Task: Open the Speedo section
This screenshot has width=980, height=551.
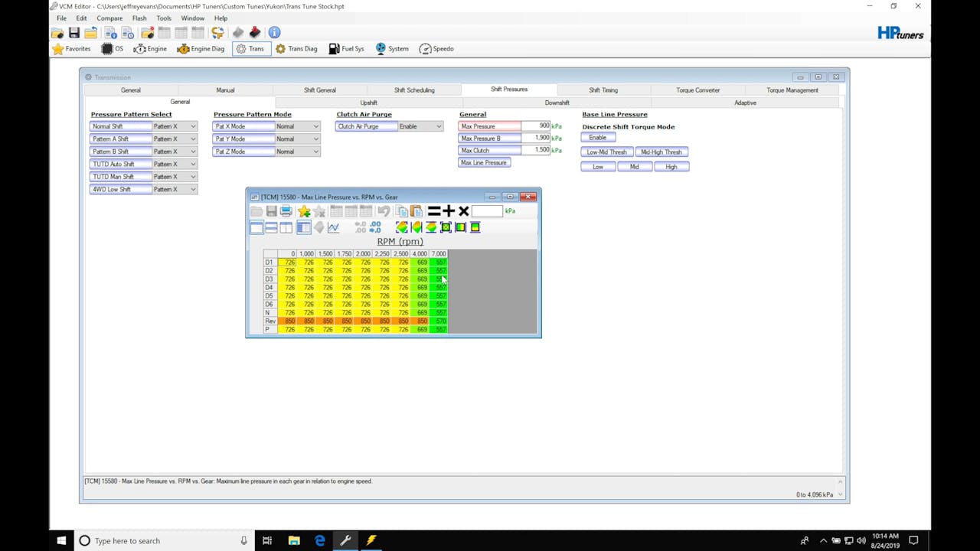Action: 436,48
